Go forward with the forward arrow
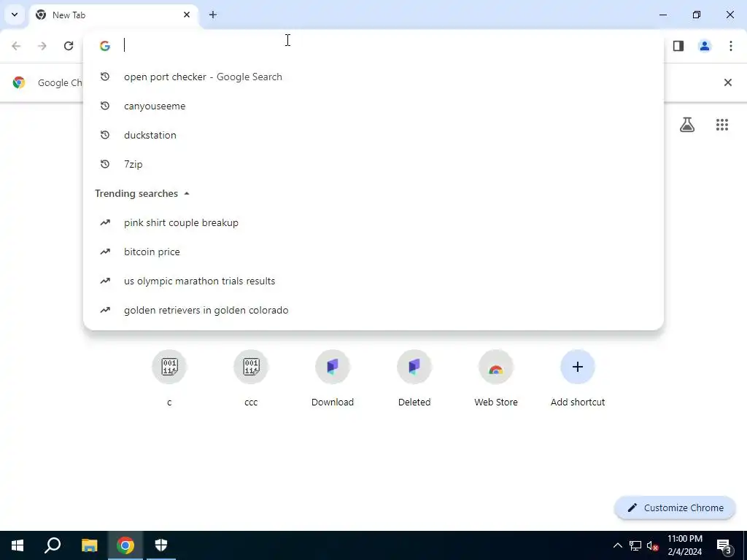 coord(42,46)
